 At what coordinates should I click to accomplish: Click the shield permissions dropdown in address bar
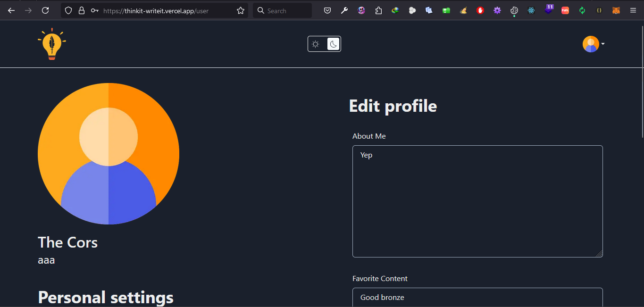pos(68,10)
